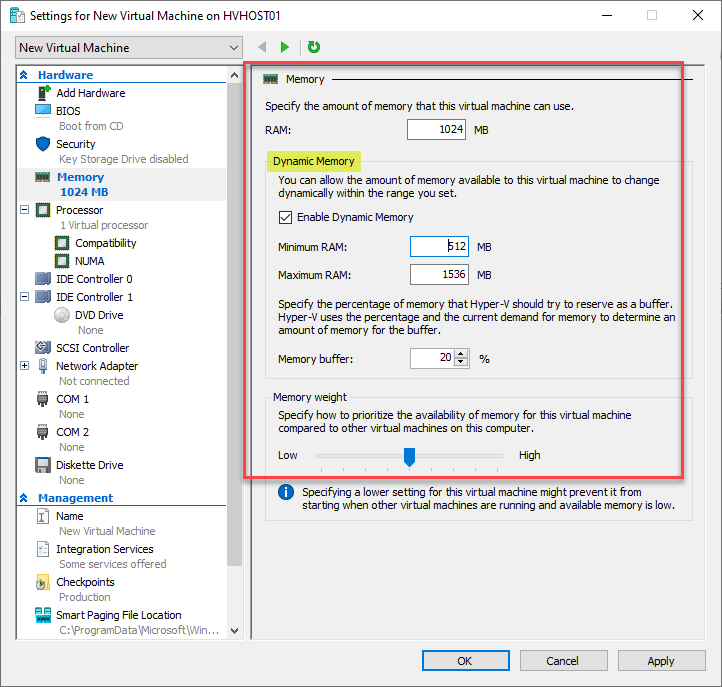Click the NUMA chip icon
722x687 pixels.
tap(62, 261)
